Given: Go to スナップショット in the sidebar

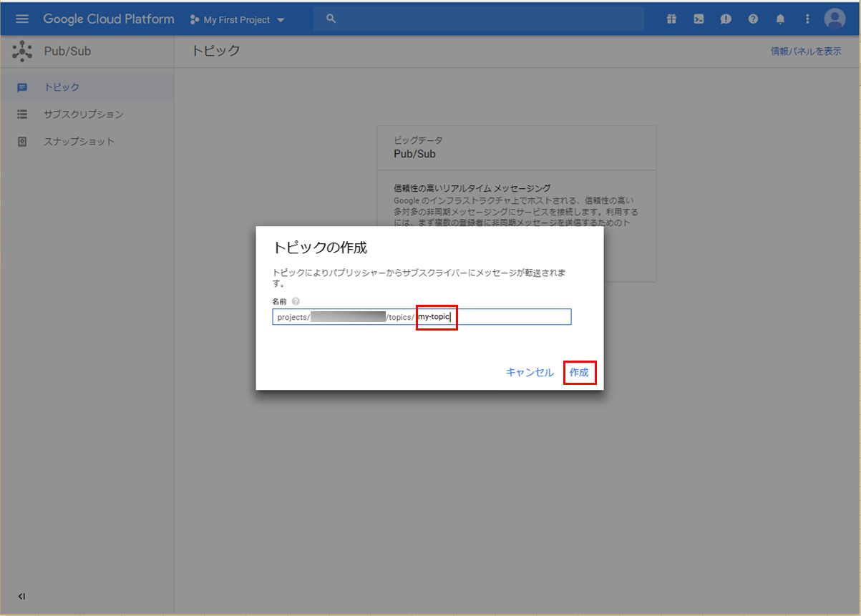Looking at the screenshot, I should pyautogui.click(x=79, y=142).
